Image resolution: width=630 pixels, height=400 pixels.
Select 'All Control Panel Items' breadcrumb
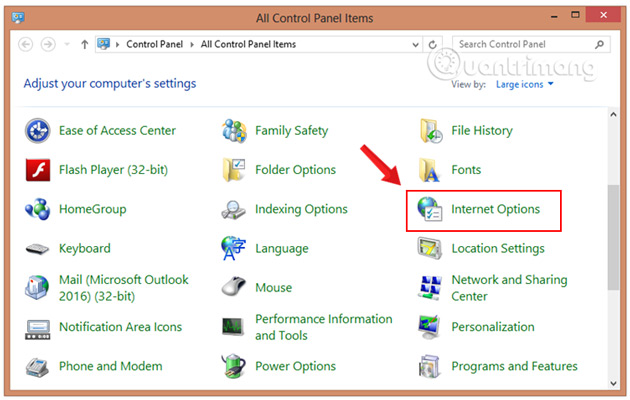click(x=248, y=45)
